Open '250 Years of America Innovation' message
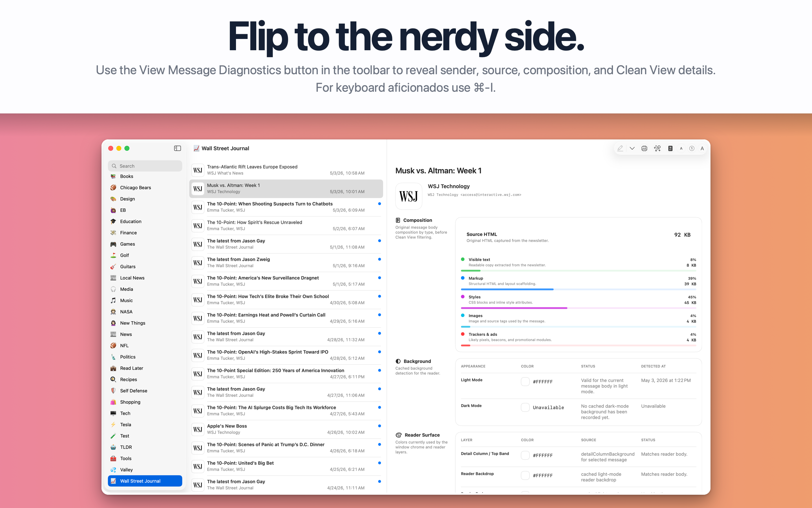 coord(286,374)
